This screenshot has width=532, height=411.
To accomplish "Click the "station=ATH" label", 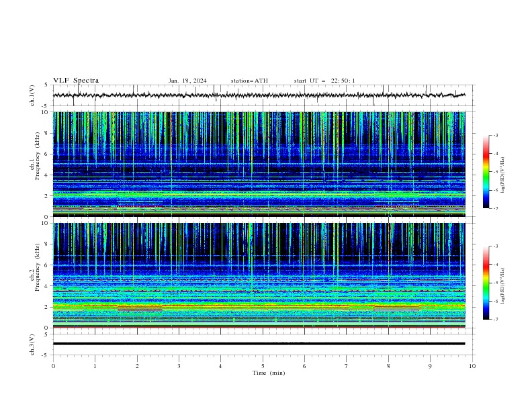I will point(249,81).
